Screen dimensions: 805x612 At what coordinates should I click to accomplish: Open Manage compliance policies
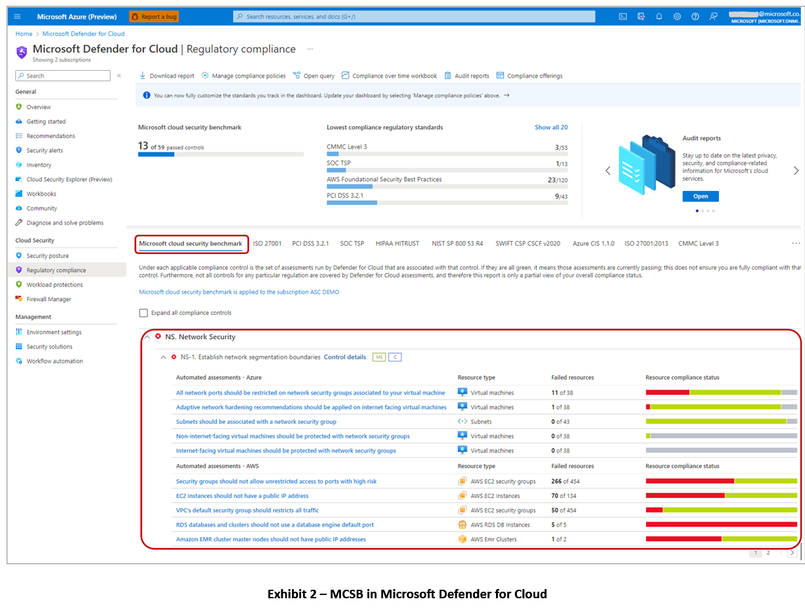point(244,75)
